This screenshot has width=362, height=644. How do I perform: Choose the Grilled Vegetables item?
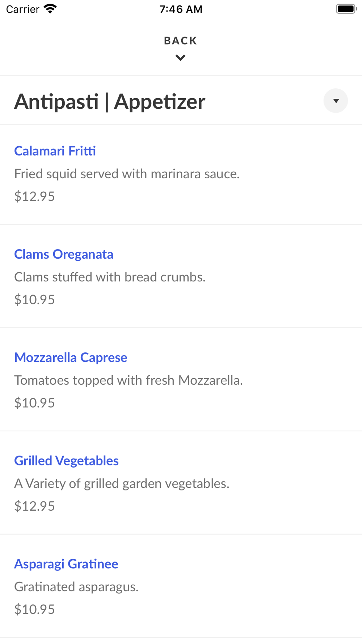click(x=66, y=461)
